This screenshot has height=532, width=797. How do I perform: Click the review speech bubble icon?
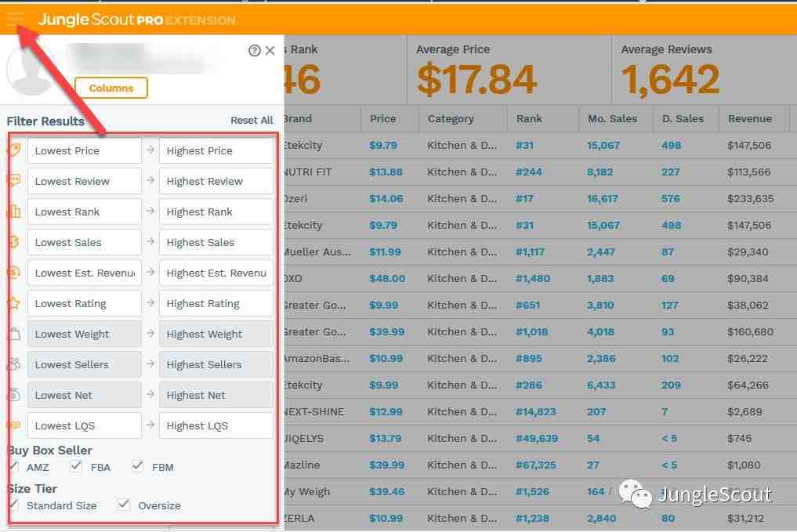pos(14,181)
